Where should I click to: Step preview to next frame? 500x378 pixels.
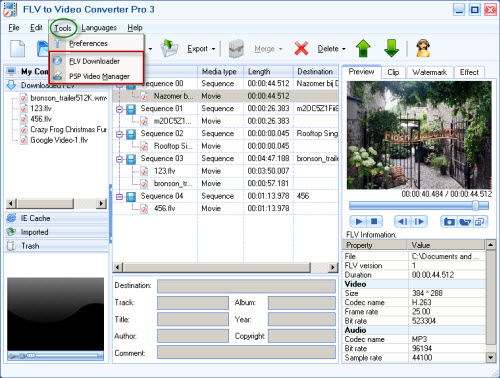419,222
